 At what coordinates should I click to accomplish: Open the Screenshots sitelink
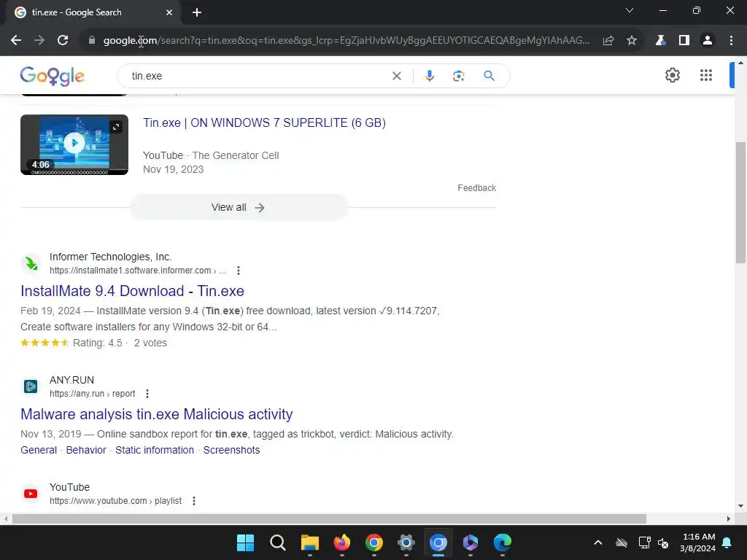click(231, 450)
